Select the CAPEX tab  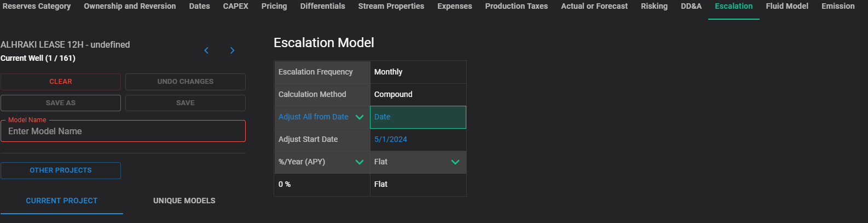click(x=236, y=7)
